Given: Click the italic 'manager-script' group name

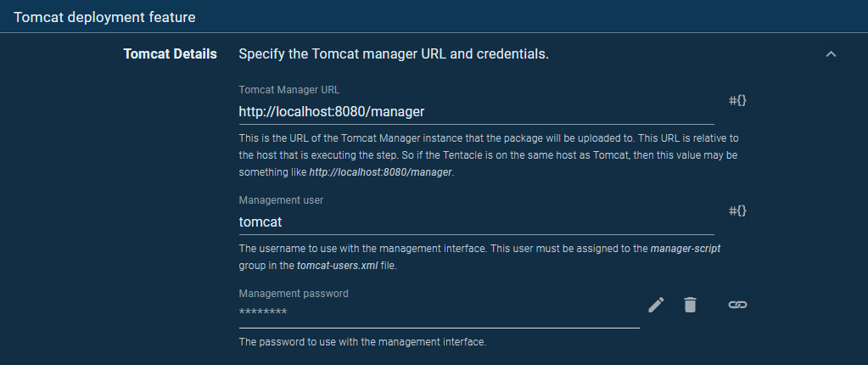Looking at the screenshot, I should [685, 249].
